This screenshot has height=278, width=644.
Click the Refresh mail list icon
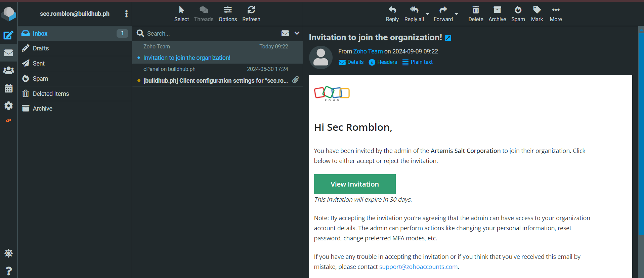251,14
